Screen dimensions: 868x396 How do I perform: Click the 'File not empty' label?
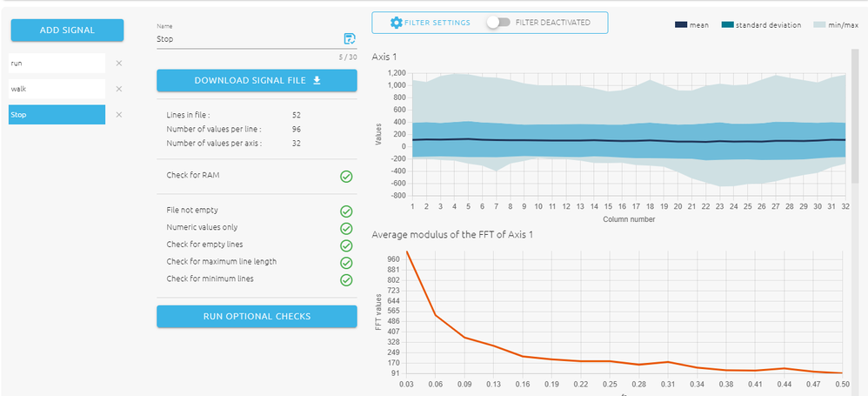coord(192,211)
